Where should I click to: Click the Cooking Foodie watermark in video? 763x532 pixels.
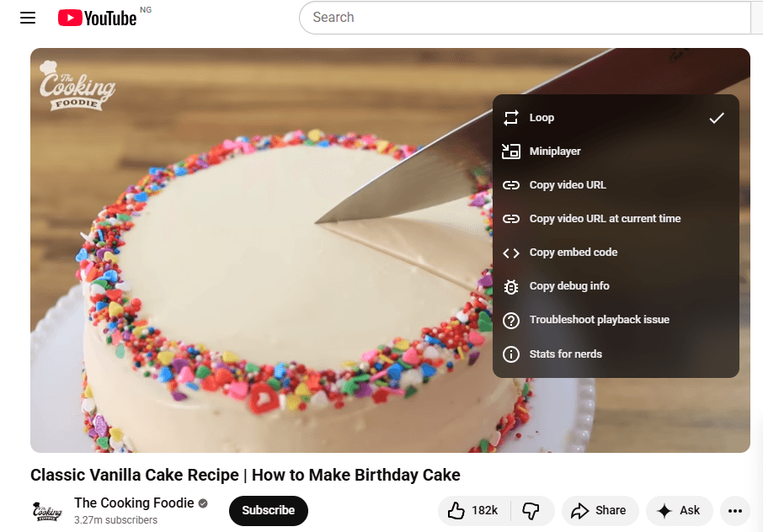coord(77,86)
